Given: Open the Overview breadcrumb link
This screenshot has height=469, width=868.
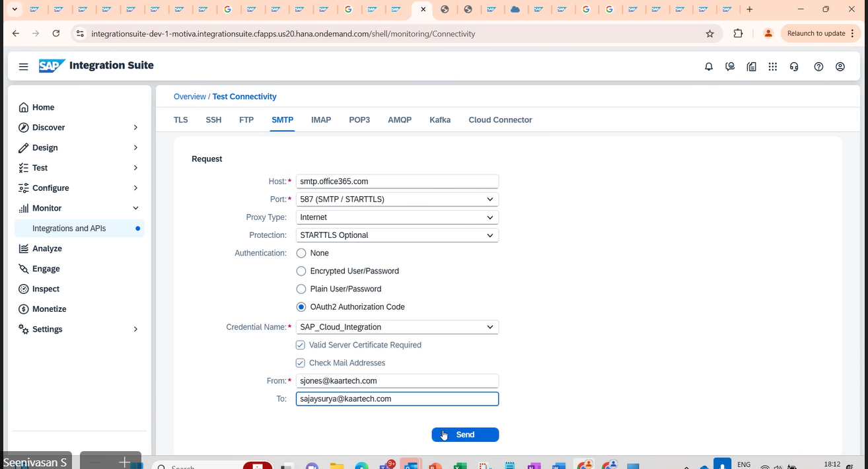Looking at the screenshot, I should (x=190, y=96).
